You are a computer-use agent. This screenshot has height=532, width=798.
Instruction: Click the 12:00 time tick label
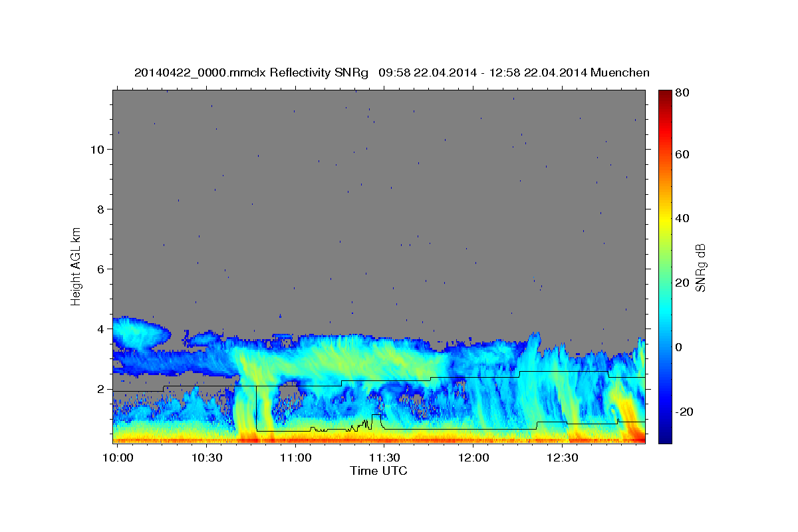(473, 458)
